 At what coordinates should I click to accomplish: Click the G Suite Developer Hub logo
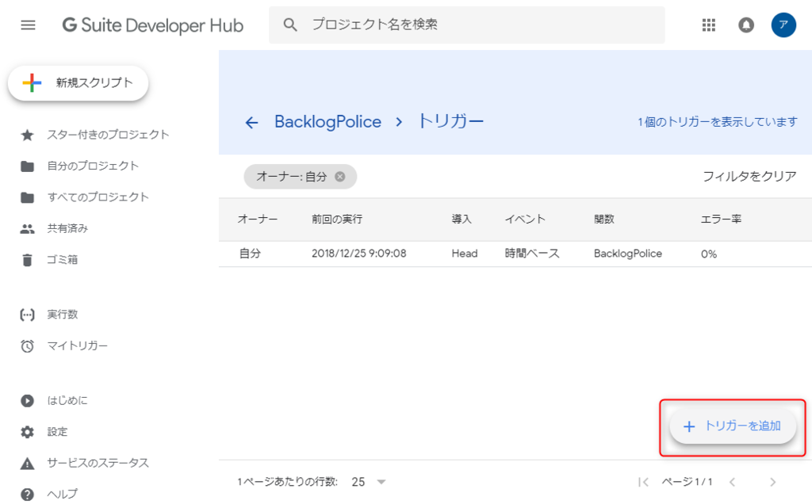point(153,25)
